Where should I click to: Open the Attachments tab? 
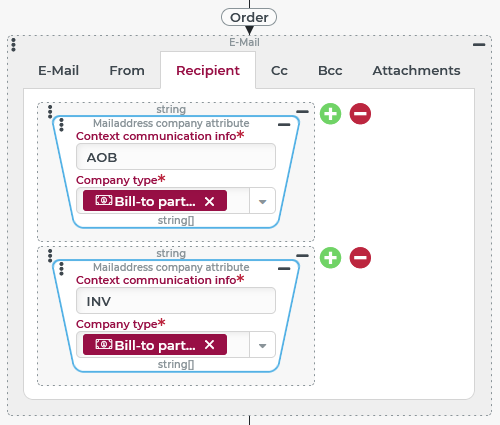[x=416, y=71]
